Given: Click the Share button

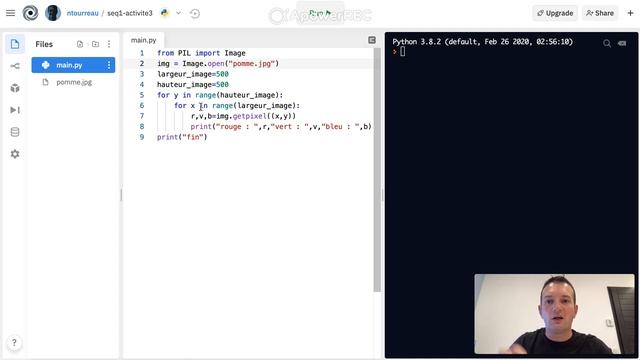Looking at the screenshot, I should pyautogui.click(x=600, y=13).
